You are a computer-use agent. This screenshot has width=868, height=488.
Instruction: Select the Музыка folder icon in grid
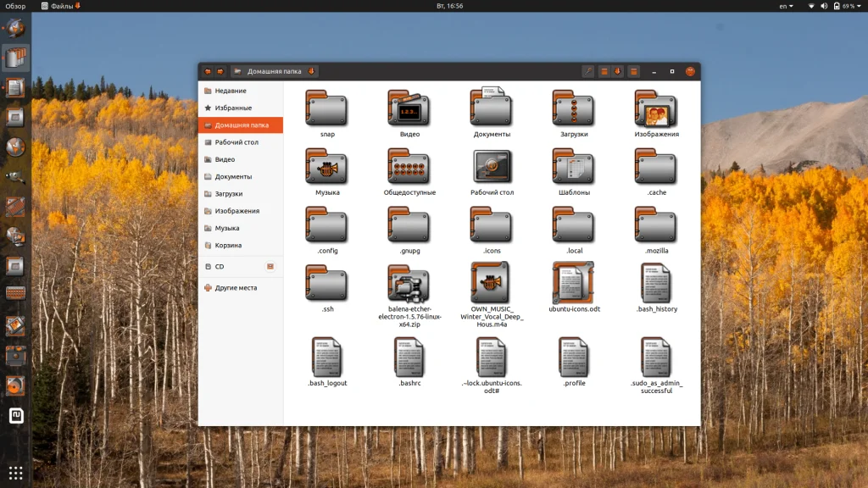(327, 168)
